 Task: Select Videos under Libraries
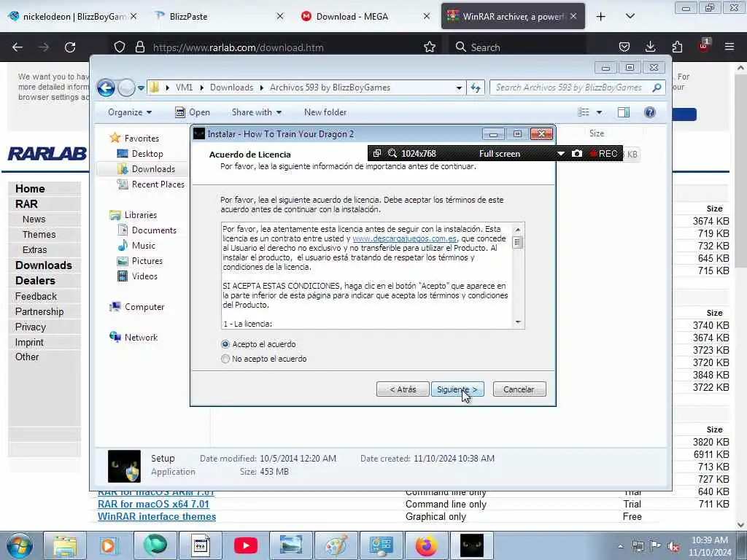tap(144, 276)
